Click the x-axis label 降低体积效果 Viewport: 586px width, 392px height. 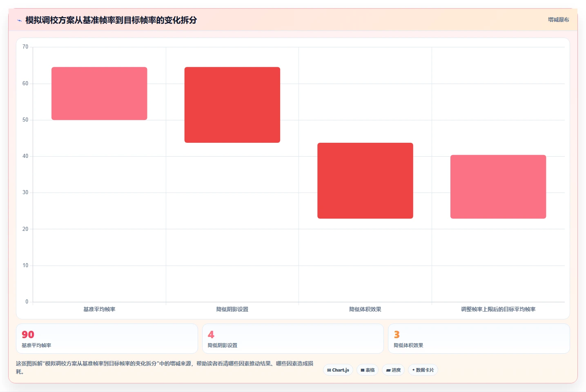[365, 309]
